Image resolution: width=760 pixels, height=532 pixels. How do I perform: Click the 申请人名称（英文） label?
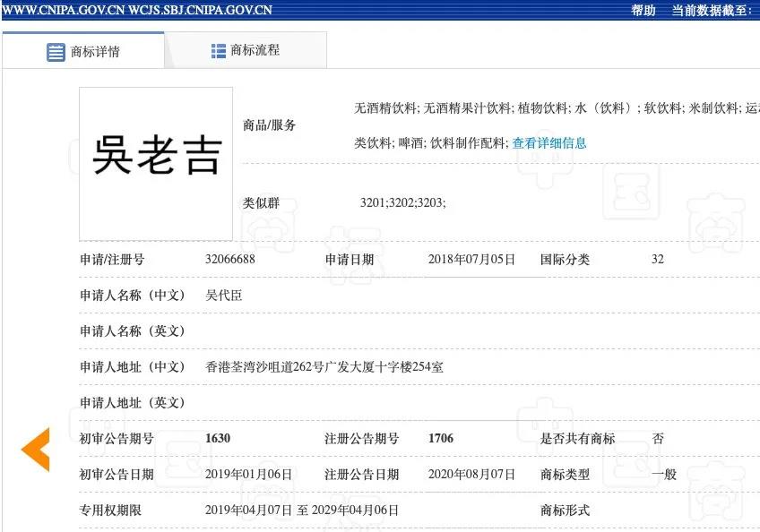tap(133, 330)
